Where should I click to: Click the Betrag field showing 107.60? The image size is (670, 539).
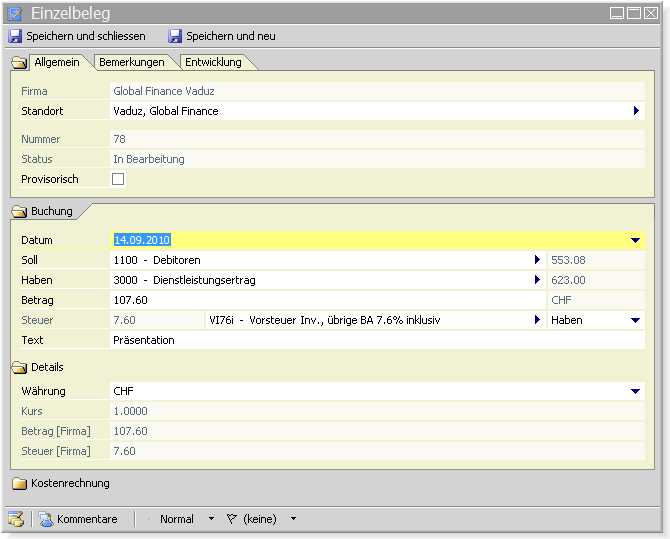point(328,300)
